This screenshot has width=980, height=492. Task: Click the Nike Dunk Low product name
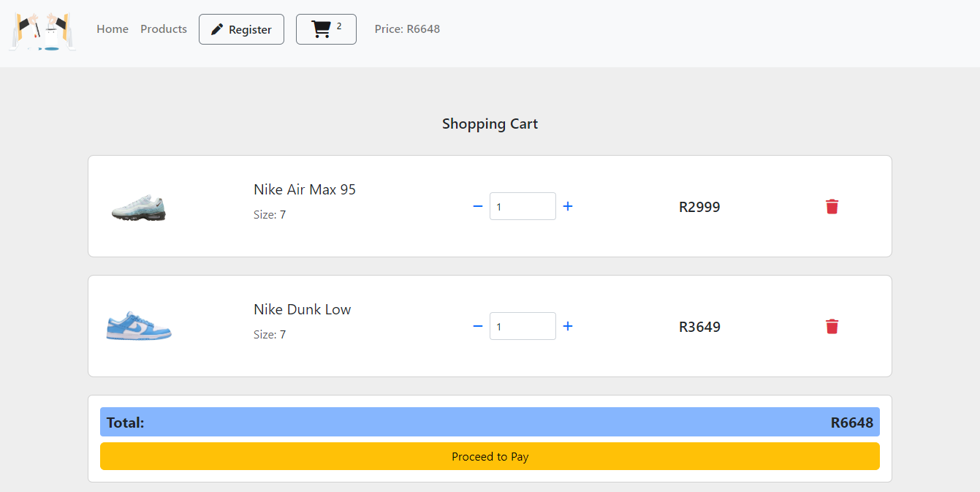tap(303, 309)
